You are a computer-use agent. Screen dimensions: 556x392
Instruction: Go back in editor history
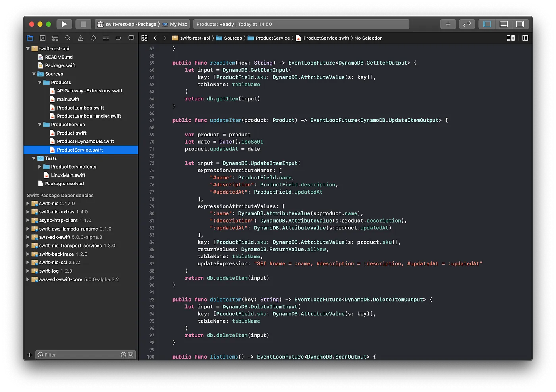click(155, 38)
